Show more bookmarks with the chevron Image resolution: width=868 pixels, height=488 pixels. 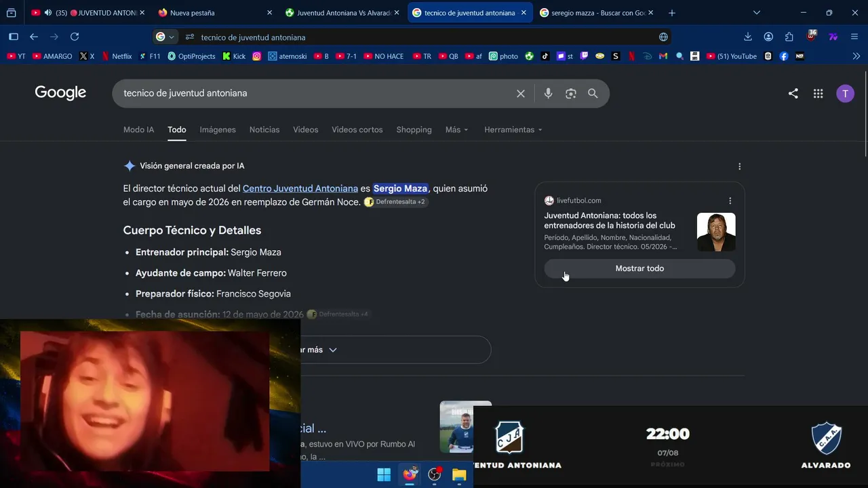(856, 56)
